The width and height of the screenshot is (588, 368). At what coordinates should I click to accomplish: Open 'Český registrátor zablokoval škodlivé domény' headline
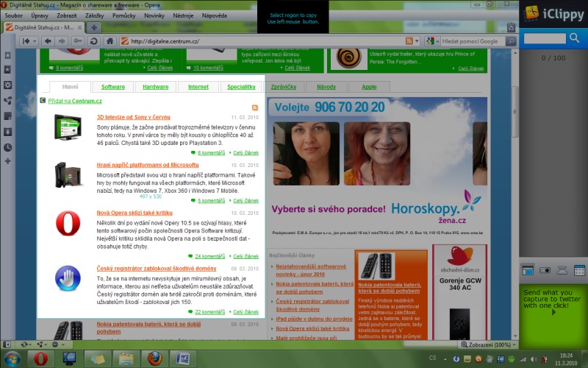(x=157, y=269)
